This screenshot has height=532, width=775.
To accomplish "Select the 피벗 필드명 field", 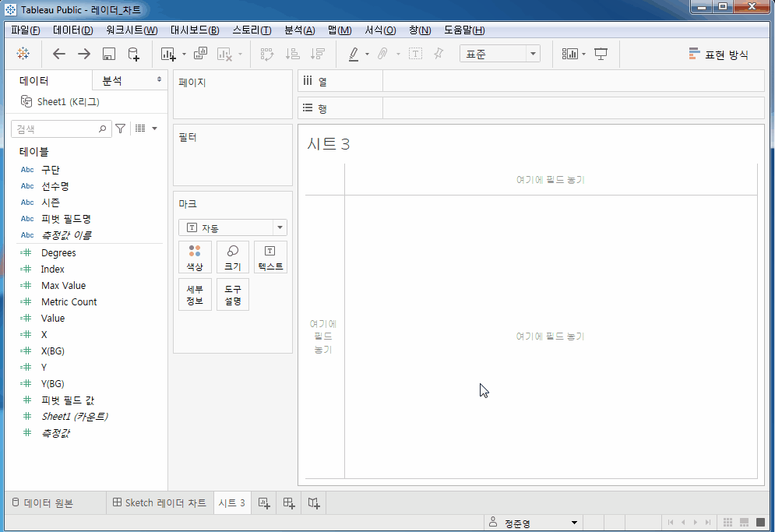I will tap(65, 219).
